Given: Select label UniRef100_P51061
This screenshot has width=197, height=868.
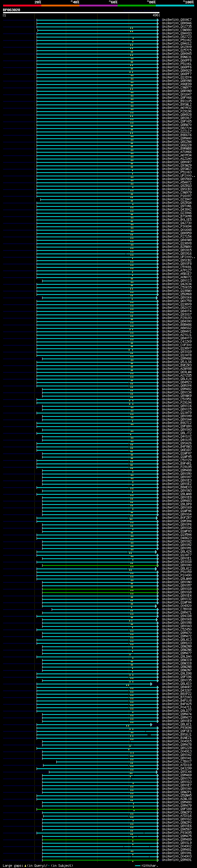Looking at the screenshot, I should [177, 64].
